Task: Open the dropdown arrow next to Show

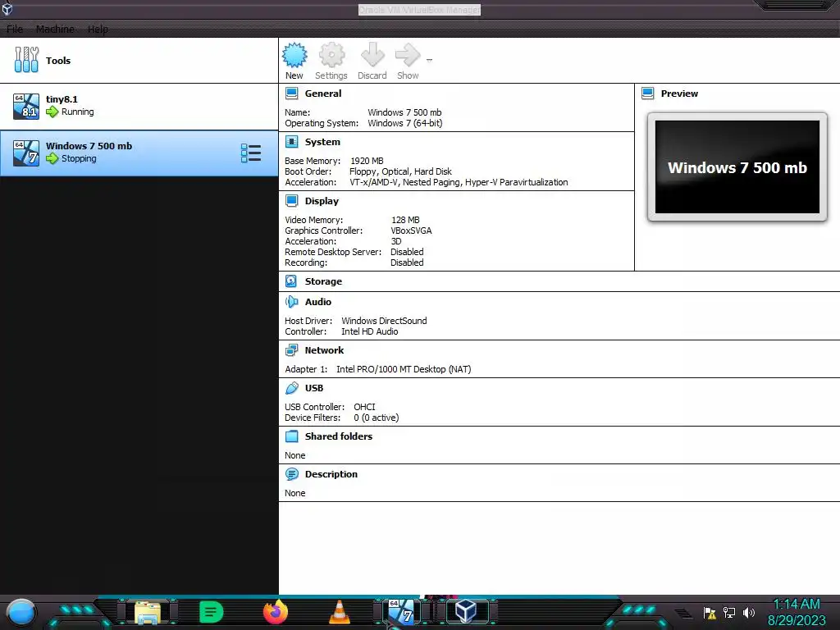Action: (x=429, y=60)
